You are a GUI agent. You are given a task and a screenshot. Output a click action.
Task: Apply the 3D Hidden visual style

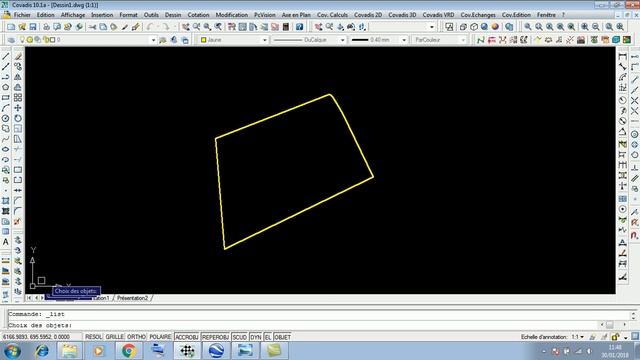coord(474,27)
